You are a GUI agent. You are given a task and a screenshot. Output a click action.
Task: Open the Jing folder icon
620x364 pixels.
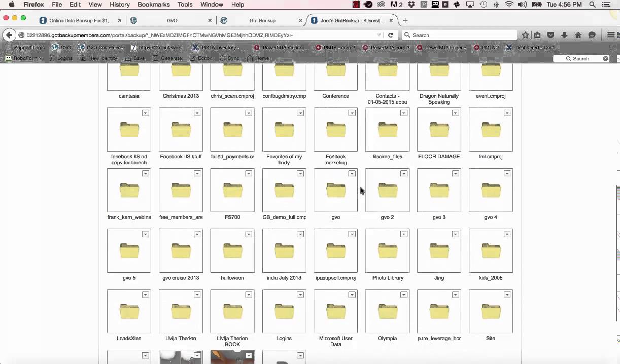[439, 250]
